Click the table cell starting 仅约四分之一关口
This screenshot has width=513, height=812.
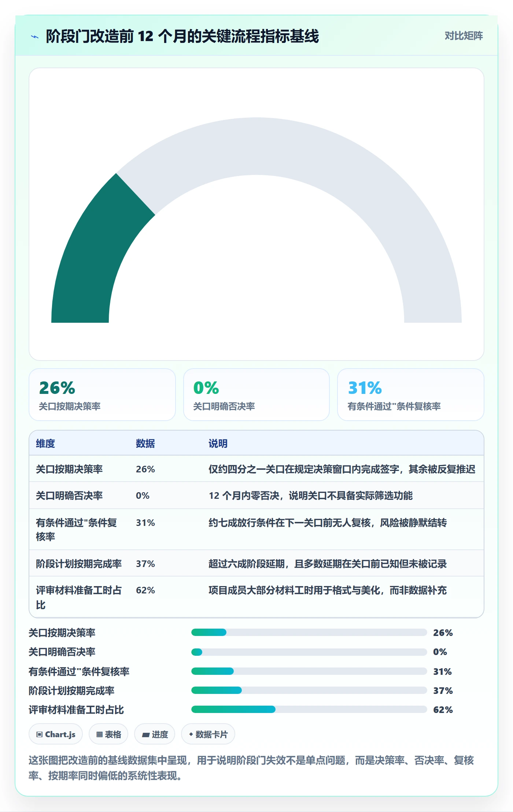pyautogui.click(x=342, y=469)
